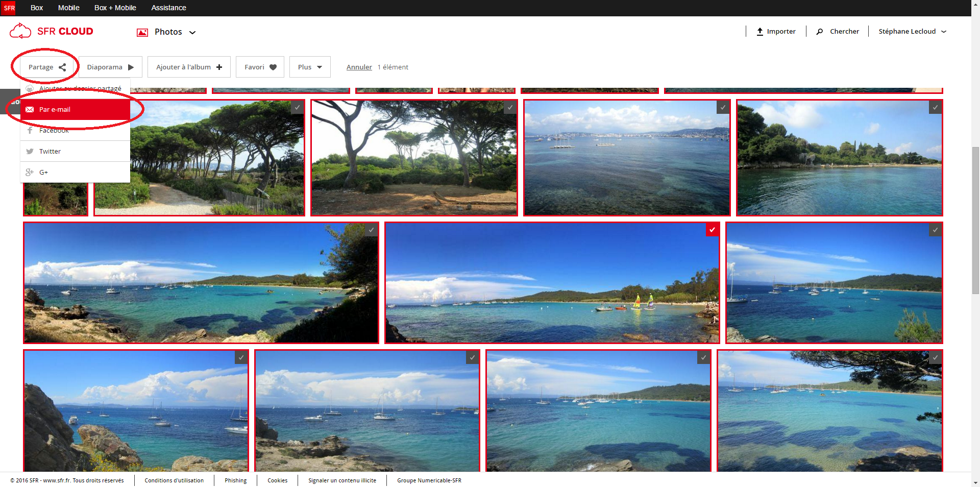This screenshot has width=980, height=487.
Task: Start the Diaporama play icon
Action: 131,67
